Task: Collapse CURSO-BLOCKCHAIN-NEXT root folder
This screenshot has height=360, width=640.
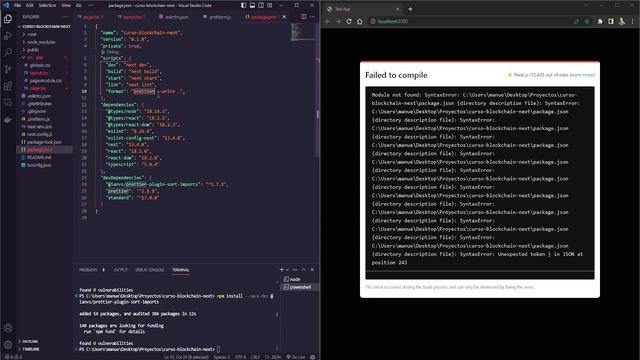Action: 44,27
